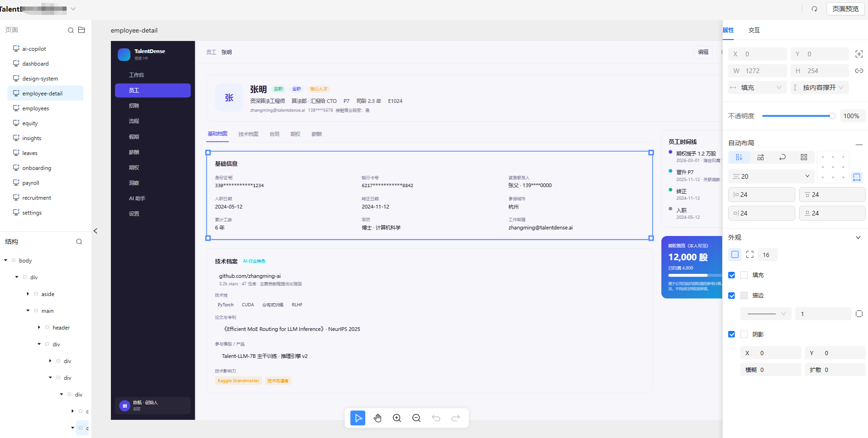Image resolution: width=868 pixels, height=438 pixels.
Task: Click the W 1272 width field
Action: point(758,71)
